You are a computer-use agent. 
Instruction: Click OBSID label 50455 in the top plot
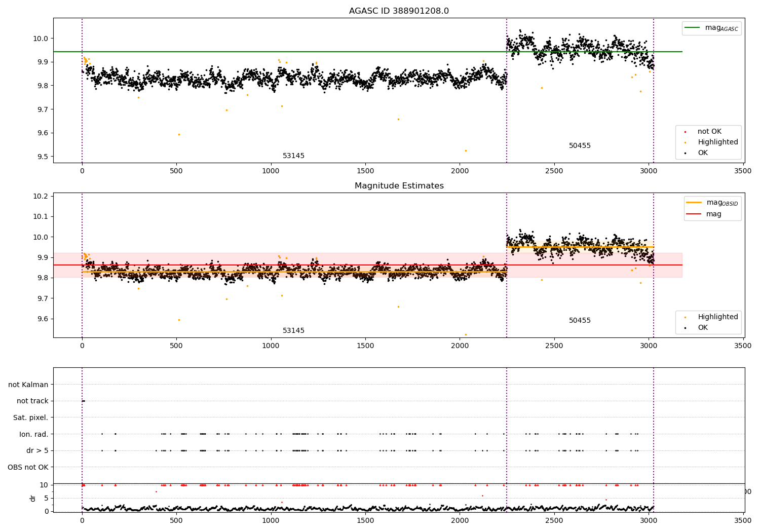580,146
